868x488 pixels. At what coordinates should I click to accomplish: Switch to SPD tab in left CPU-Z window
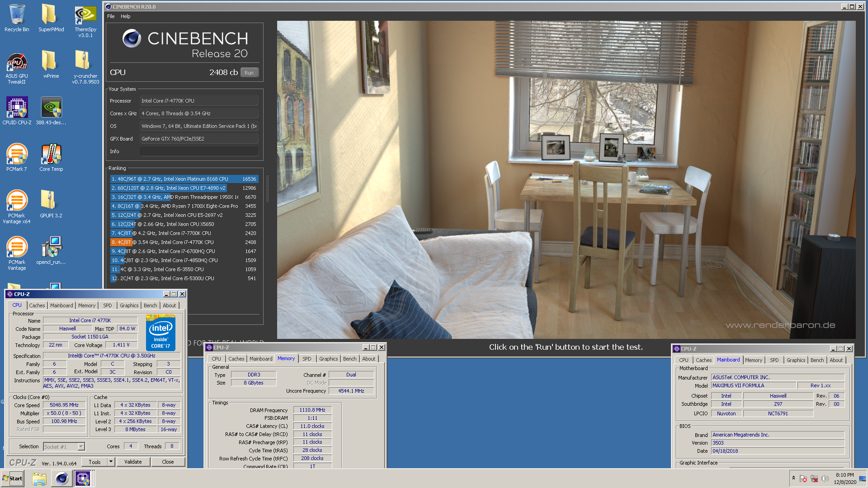(107, 305)
